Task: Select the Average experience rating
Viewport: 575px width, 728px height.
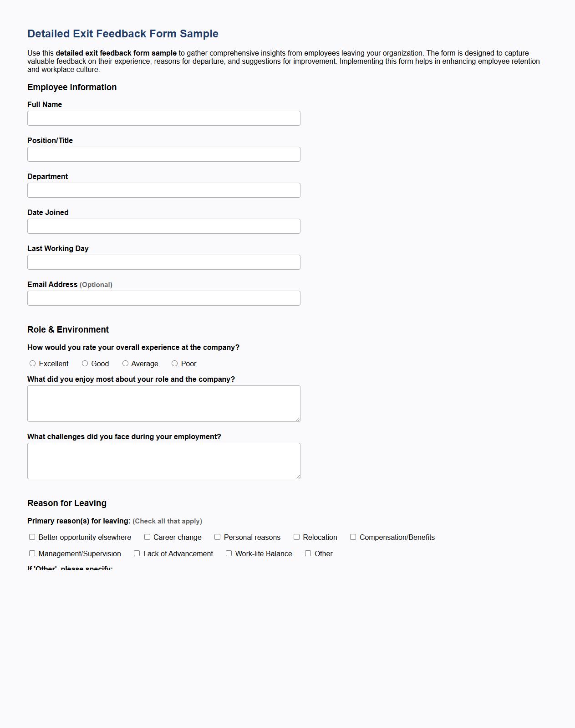Action: (x=125, y=363)
